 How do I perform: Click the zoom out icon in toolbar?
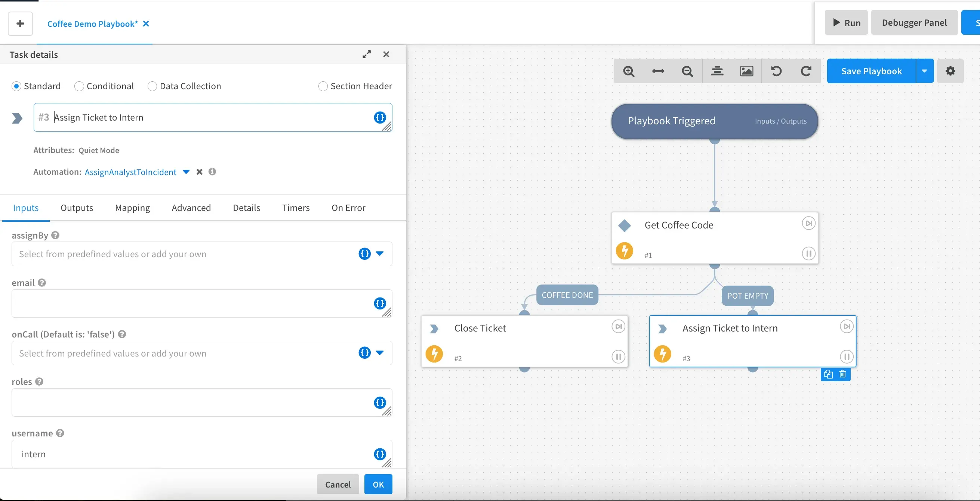(687, 70)
